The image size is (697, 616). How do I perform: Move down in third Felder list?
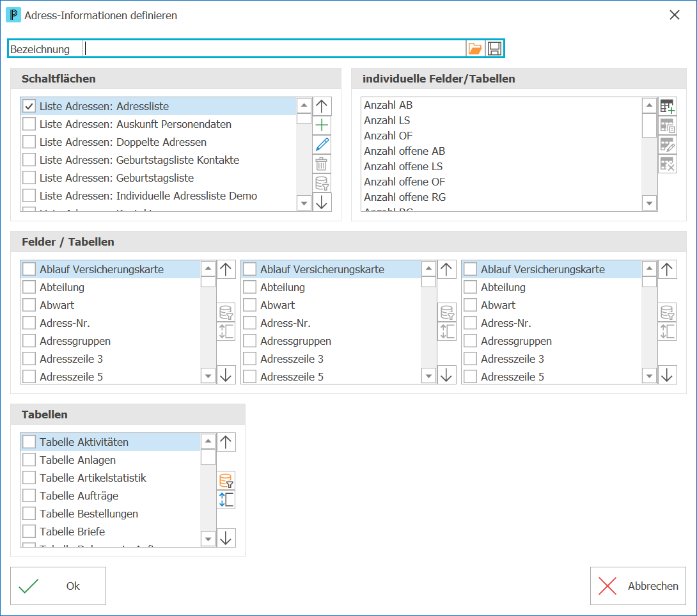(667, 375)
